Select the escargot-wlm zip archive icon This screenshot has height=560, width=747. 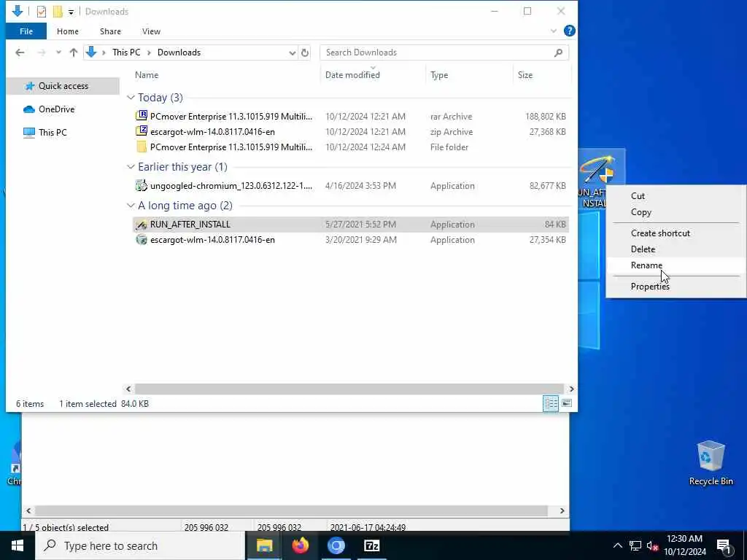(x=142, y=131)
